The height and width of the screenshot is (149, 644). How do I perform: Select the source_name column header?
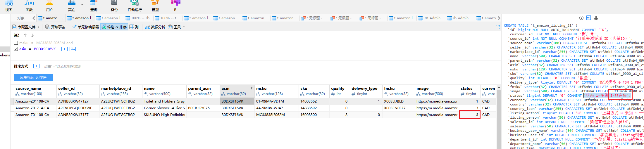35,91
